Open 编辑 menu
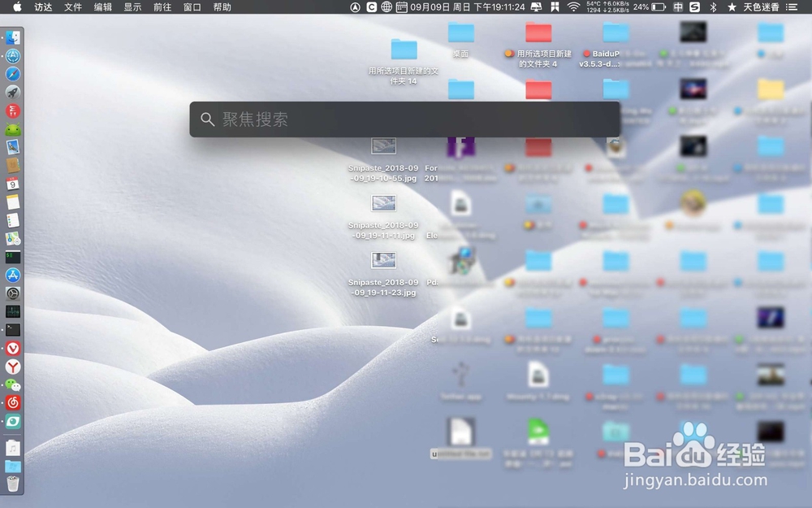812x508 pixels. coord(102,7)
